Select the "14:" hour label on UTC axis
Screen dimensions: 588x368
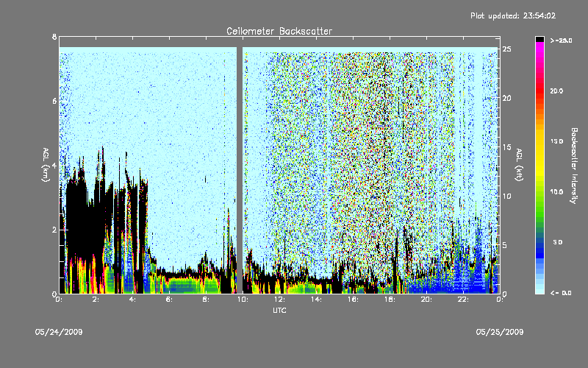click(316, 300)
